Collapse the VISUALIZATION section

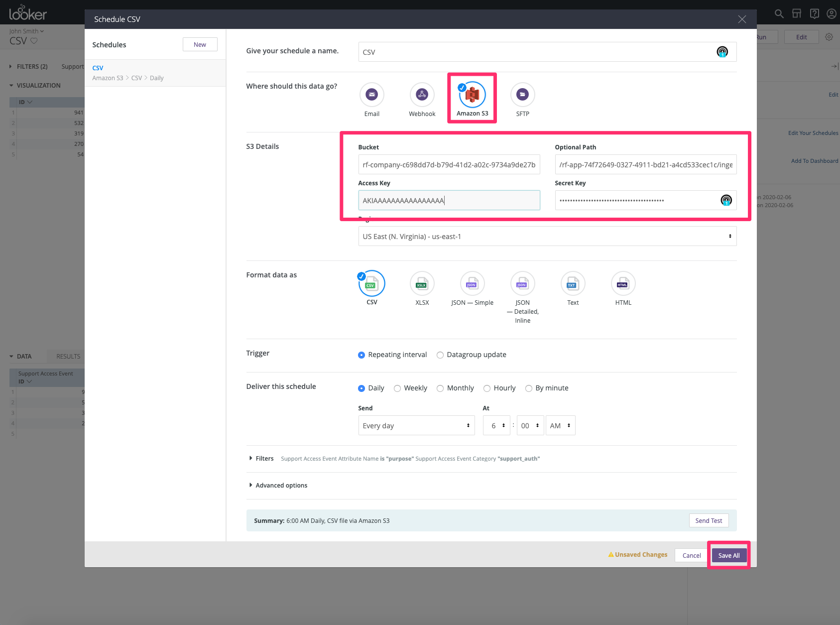coord(34,85)
